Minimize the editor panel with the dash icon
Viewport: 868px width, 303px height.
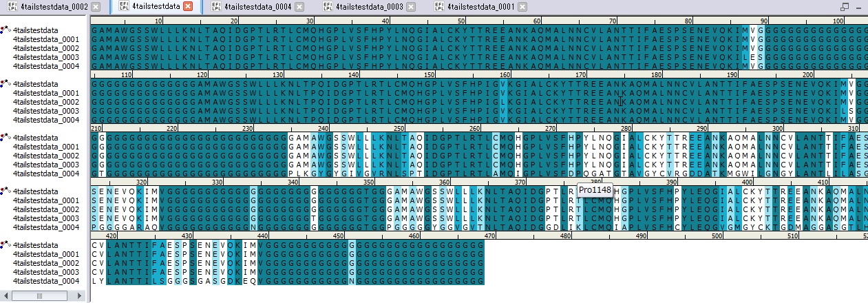859,7
